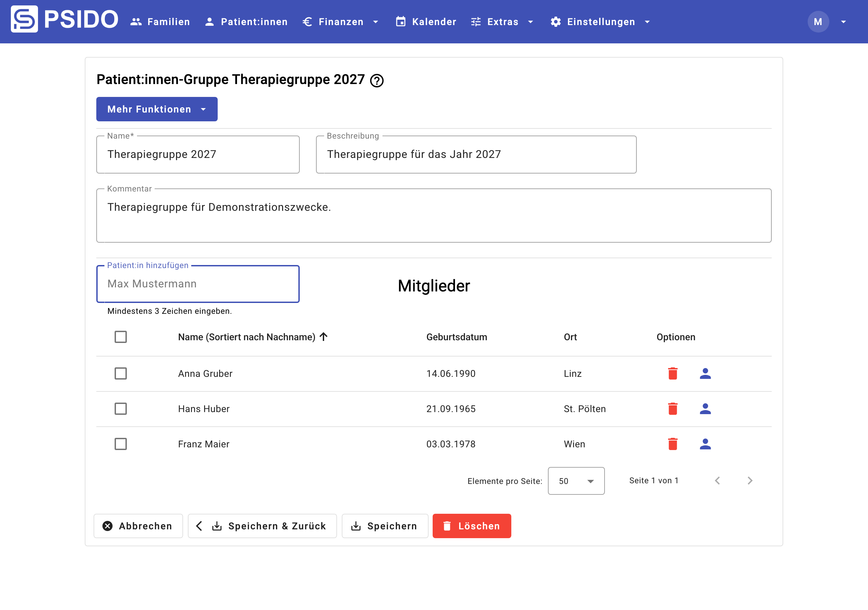Viewport: 868px width, 610px height.
Task: Remove Franz Maier with the trash icon
Action: point(673,444)
